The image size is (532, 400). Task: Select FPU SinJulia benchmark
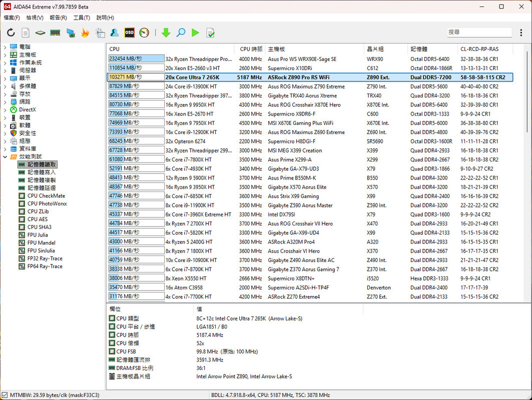(37, 250)
